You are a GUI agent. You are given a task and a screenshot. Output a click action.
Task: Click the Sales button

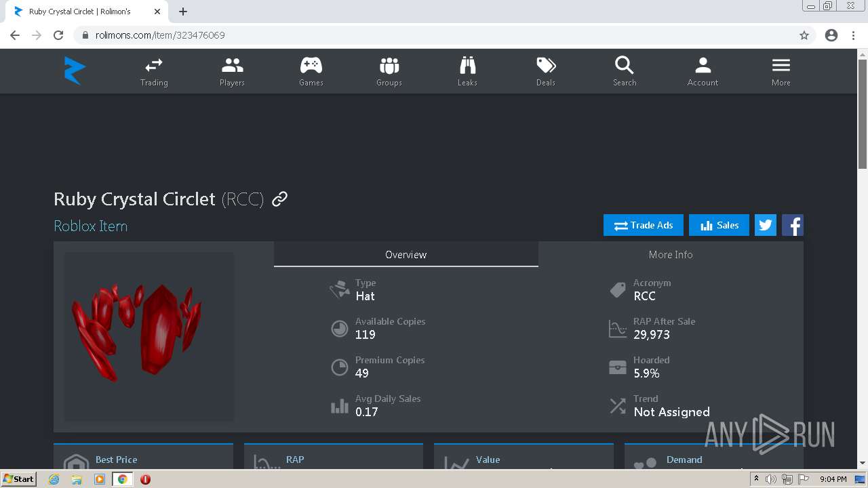pyautogui.click(x=719, y=225)
